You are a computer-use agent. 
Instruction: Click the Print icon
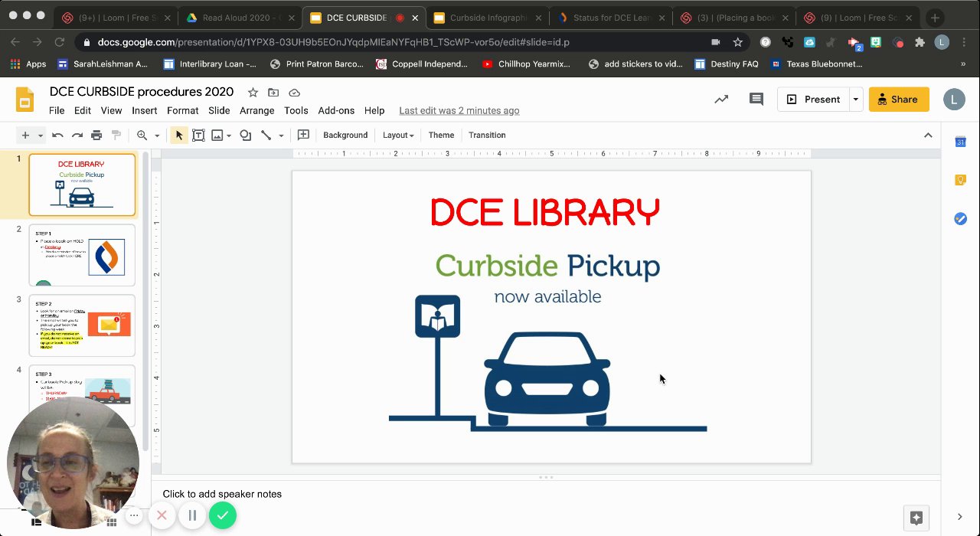(96, 136)
